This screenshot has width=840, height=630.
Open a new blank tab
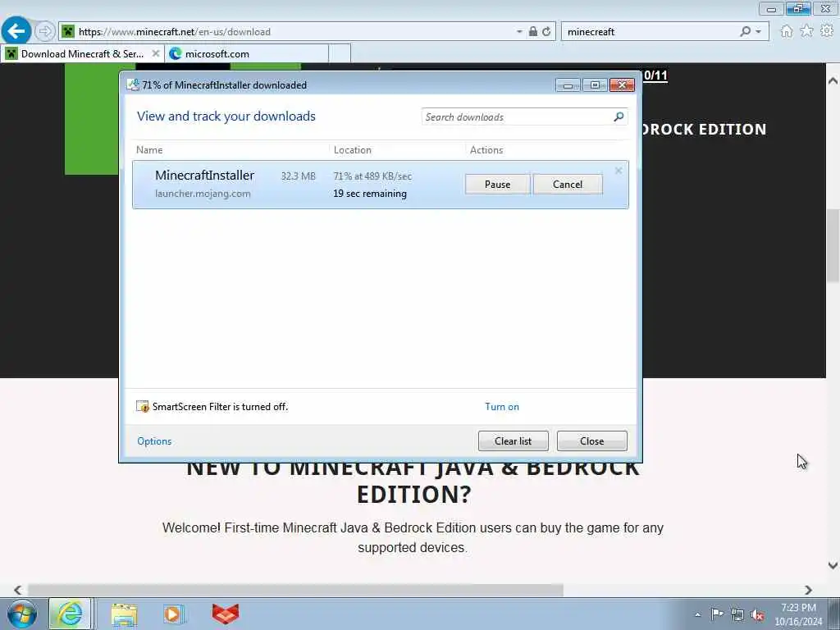[340, 53]
